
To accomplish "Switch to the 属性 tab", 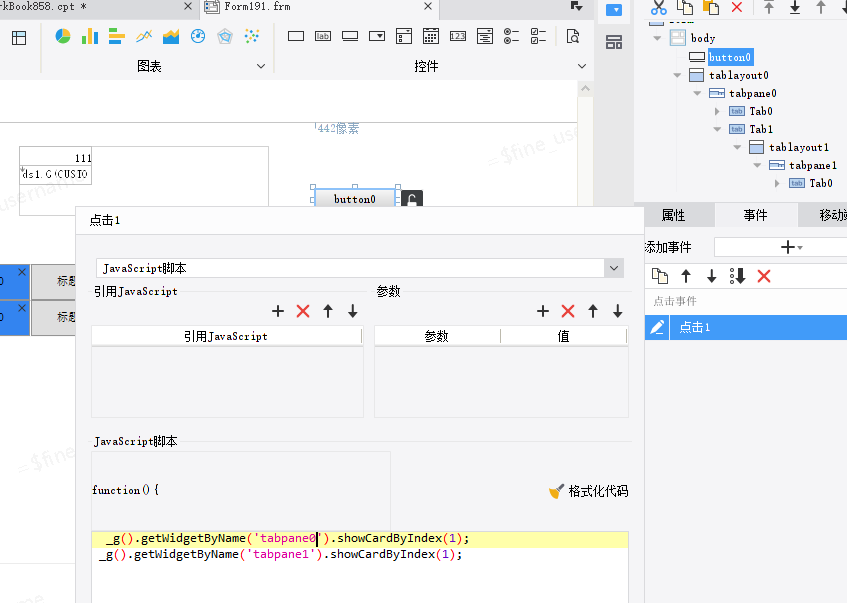I will point(673,216).
